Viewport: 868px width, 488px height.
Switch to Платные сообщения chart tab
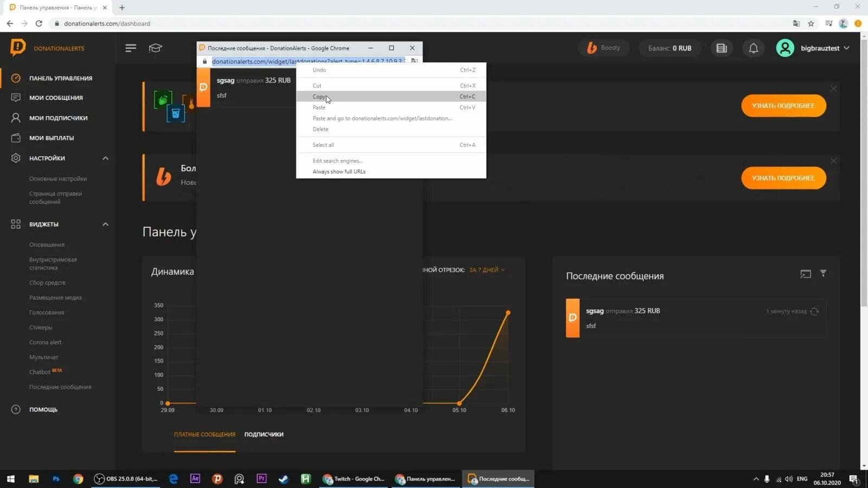pyautogui.click(x=205, y=434)
